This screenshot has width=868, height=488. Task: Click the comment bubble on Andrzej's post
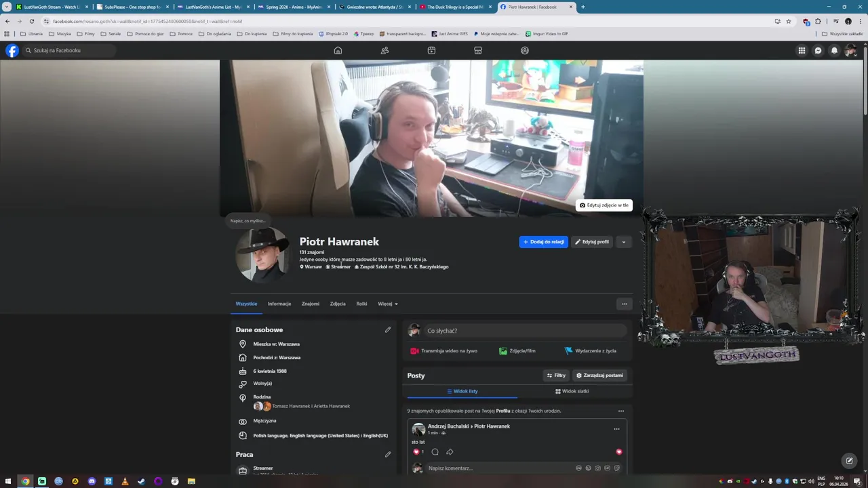435,452
